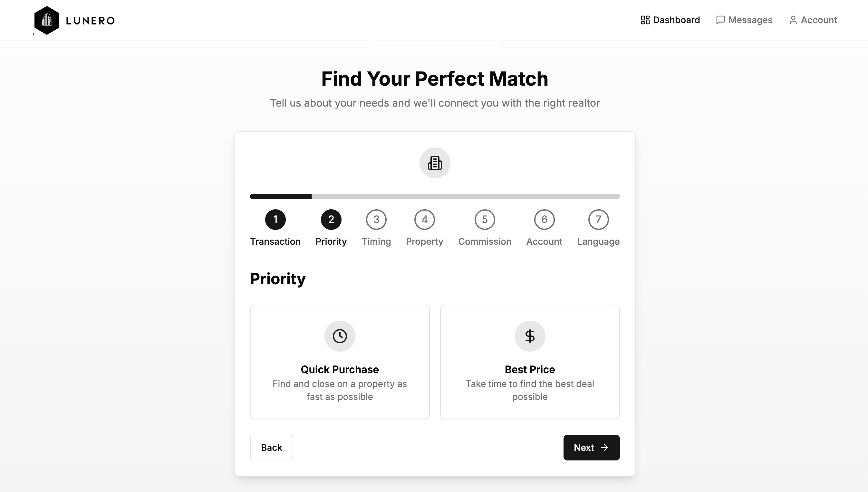Click the Back button
Screen dimensions: 868x492
tap(271, 447)
